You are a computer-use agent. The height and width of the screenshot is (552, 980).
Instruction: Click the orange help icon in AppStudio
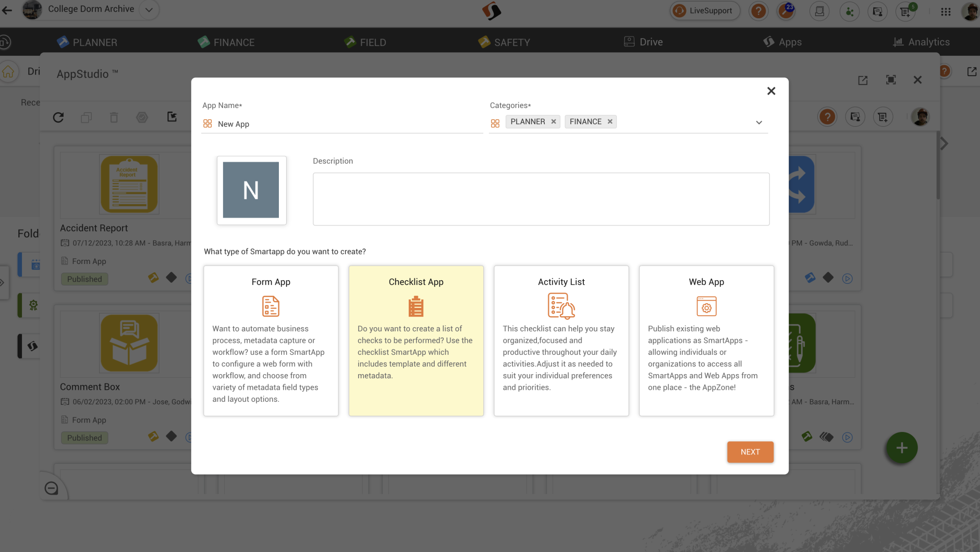tap(827, 117)
